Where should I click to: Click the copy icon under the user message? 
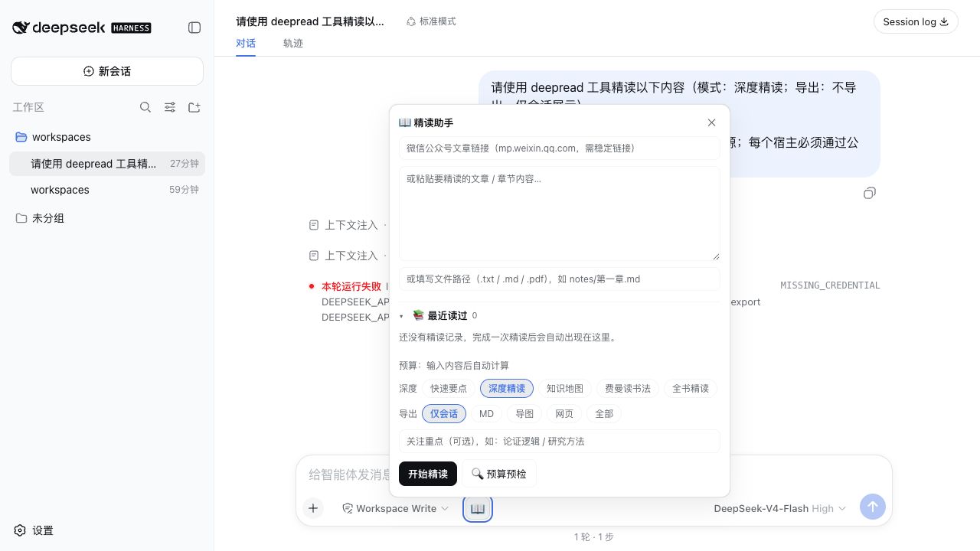[x=869, y=193]
